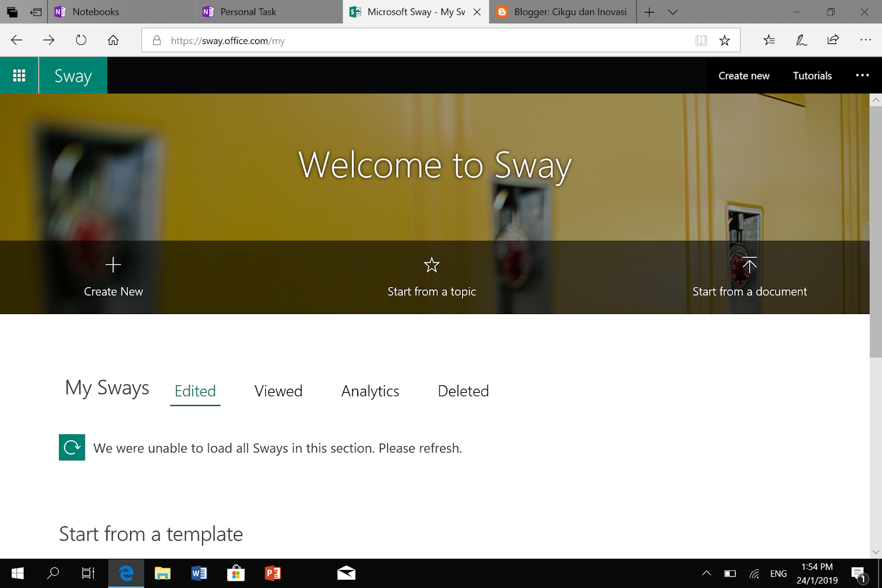Add page to favorites with star icon
The width and height of the screenshot is (882, 588).
tap(725, 40)
